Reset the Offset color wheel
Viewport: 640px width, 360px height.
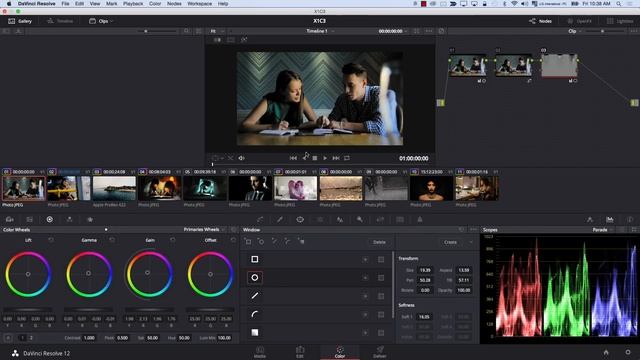coord(233,240)
